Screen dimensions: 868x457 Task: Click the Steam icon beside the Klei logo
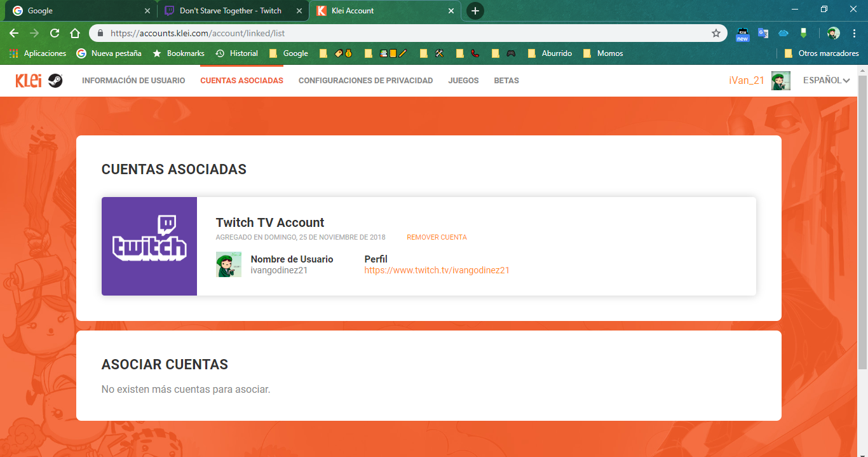(x=55, y=81)
